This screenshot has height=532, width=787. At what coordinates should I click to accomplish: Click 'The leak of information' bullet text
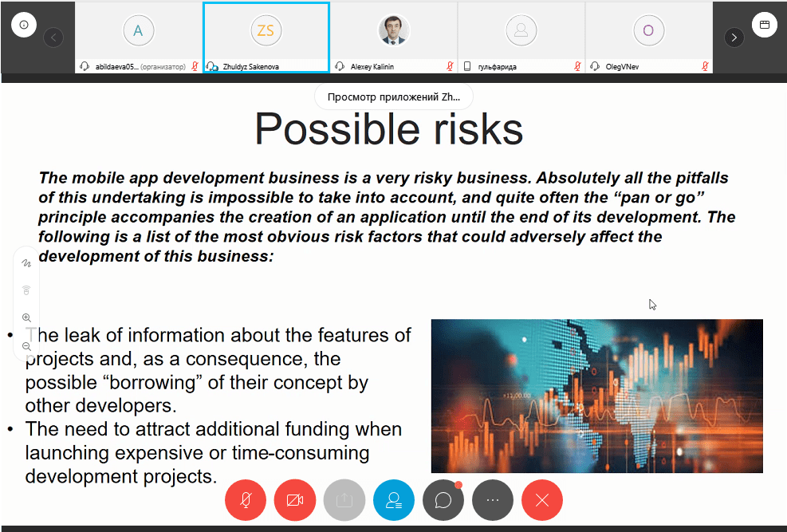[218, 370]
